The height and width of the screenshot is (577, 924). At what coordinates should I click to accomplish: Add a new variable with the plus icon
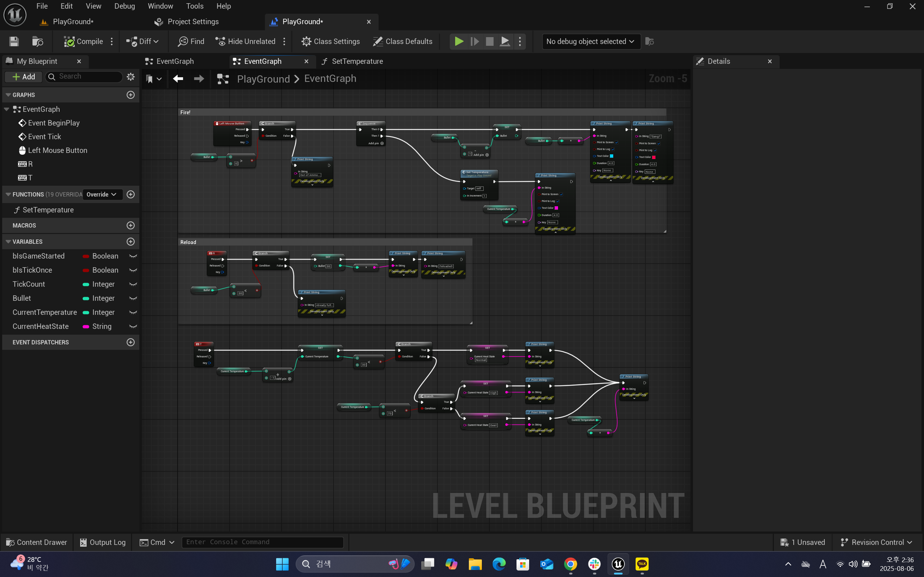(131, 242)
